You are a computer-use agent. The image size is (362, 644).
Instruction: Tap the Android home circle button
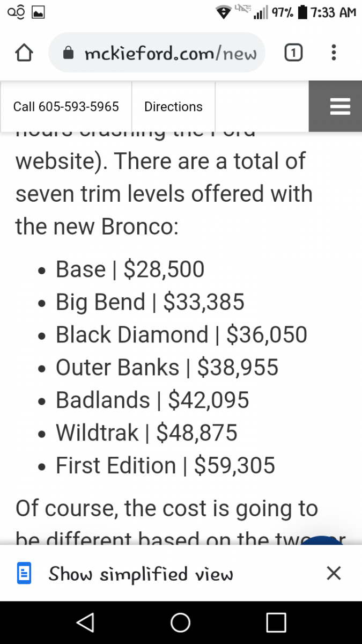pyautogui.click(x=181, y=622)
